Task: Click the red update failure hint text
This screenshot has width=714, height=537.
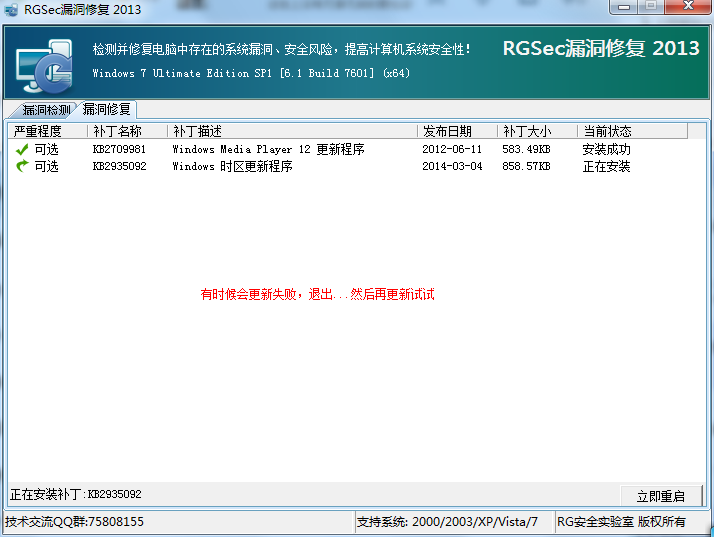Action: (x=317, y=294)
